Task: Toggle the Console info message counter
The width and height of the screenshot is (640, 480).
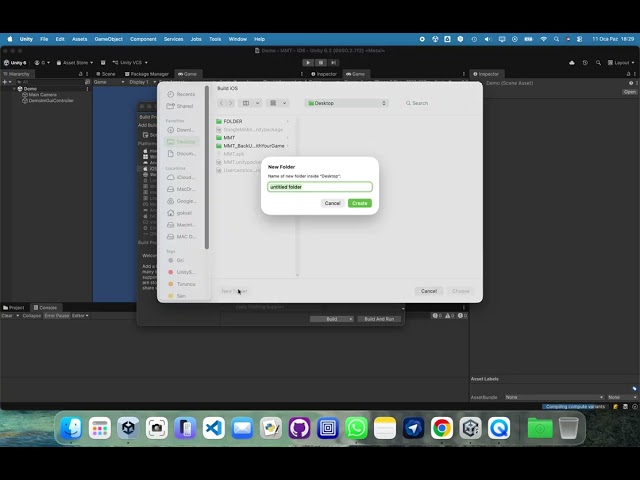Action: click(x=437, y=316)
